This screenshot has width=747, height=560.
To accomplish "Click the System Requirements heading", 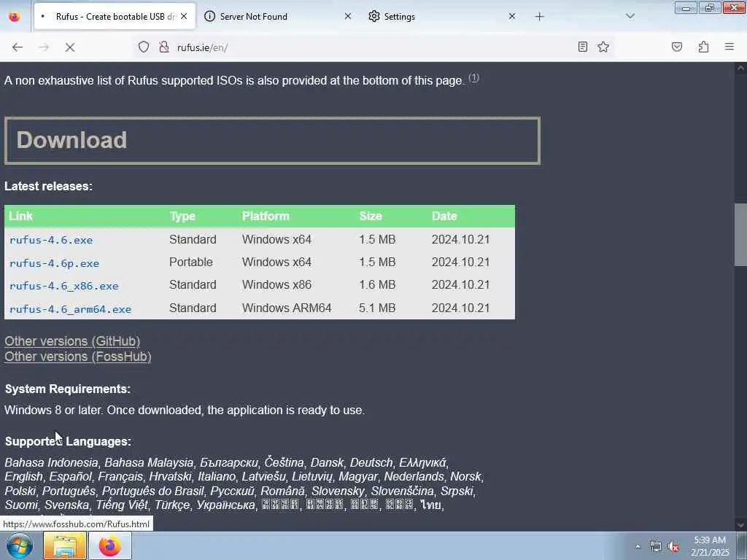I will [68, 389].
